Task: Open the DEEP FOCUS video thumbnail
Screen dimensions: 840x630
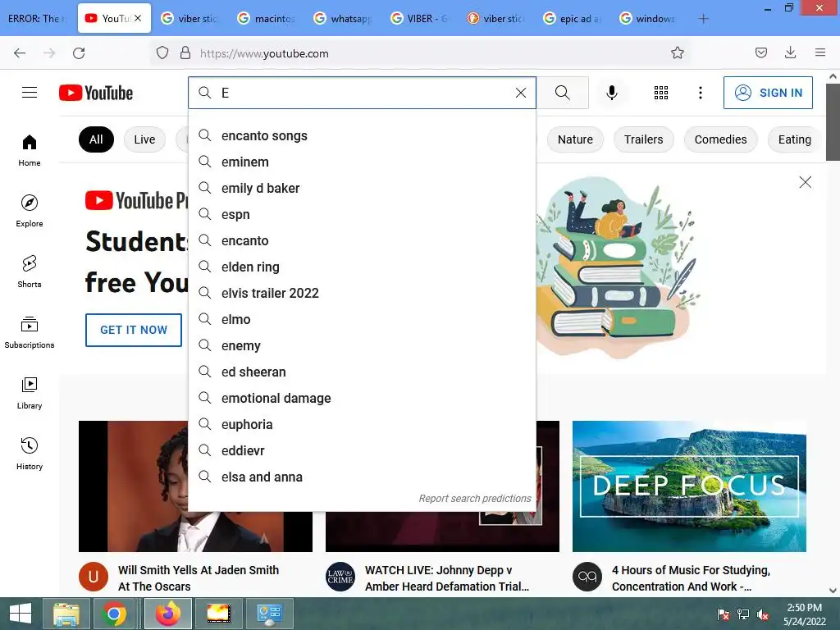Action: (689, 486)
